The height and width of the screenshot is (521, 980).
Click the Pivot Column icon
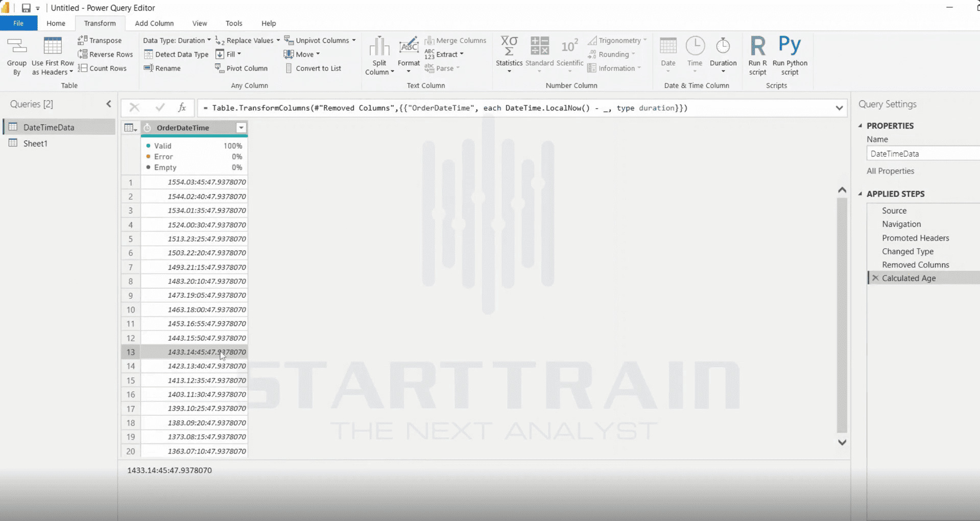(220, 68)
